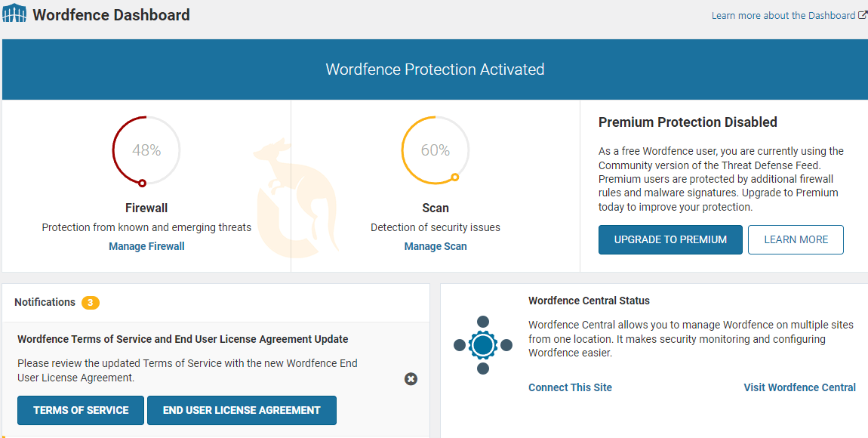Open Manage Scan
This screenshot has width=868, height=438.
[436, 246]
